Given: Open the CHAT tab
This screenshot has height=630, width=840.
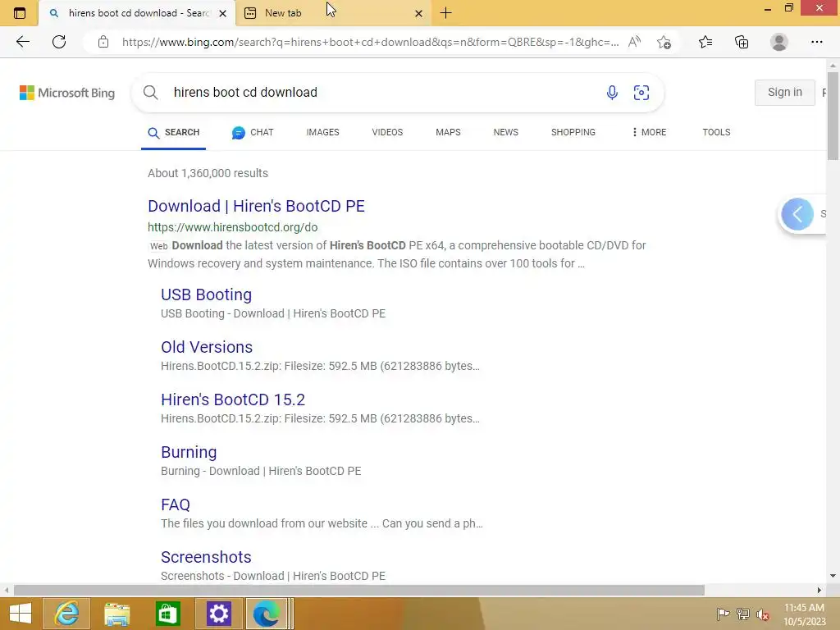Looking at the screenshot, I should [x=253, y=132].
